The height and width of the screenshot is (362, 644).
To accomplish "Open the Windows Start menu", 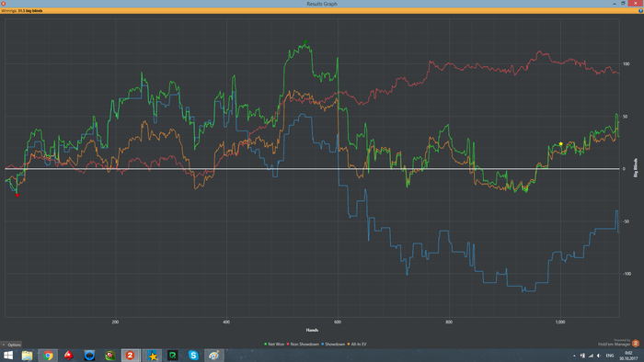I will tap(7, 356).
